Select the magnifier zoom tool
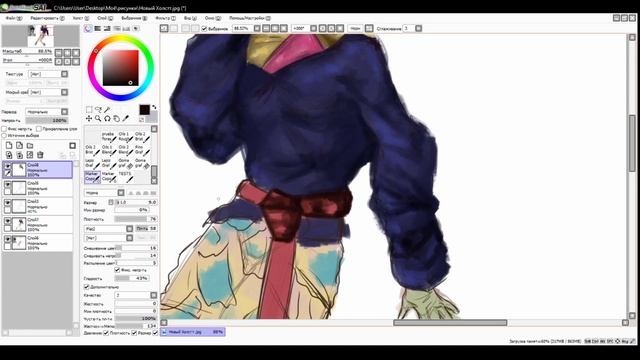Screen dimensions: 640x360 pyautogui.click(x=98, y=118)
